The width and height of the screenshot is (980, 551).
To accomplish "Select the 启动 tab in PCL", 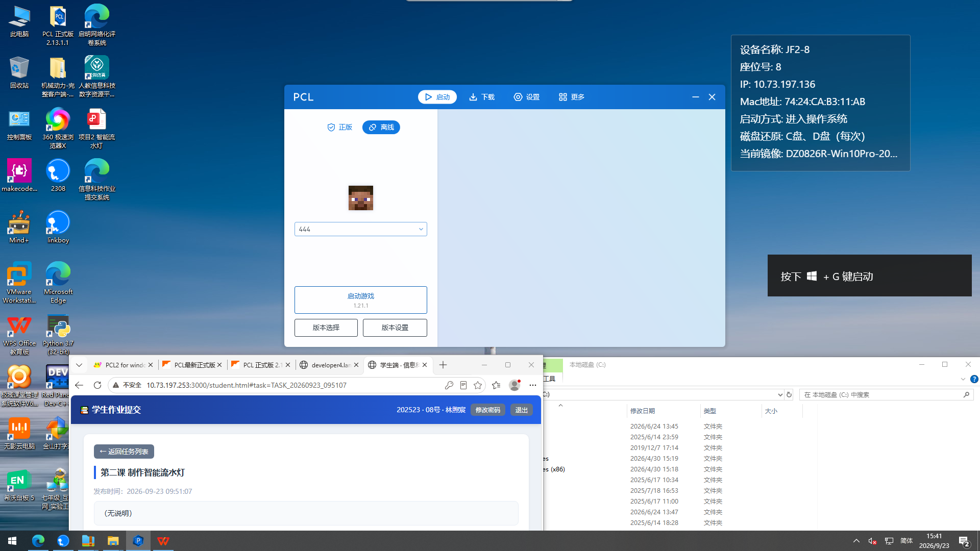I will 437,97.
